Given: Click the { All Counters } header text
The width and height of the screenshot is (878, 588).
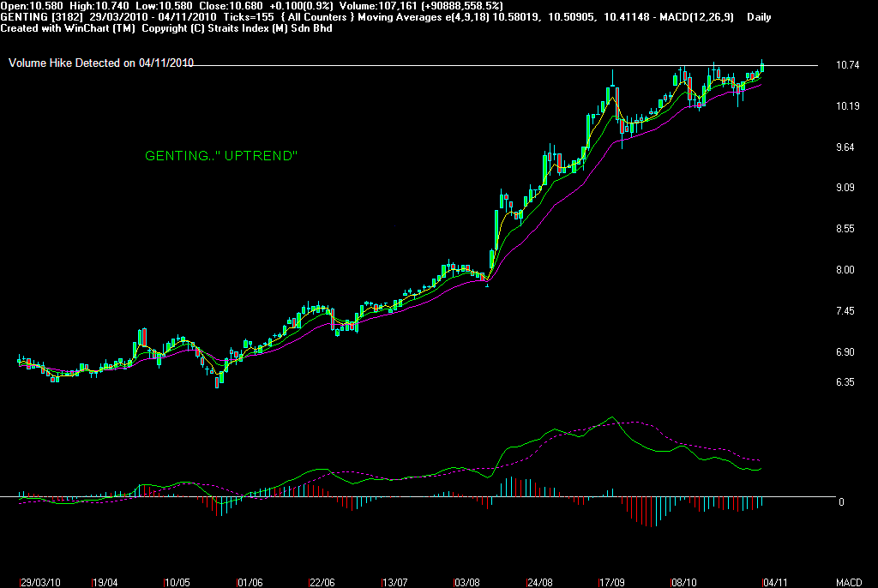Looking at the screenshot, I should (x=318, y=17).
